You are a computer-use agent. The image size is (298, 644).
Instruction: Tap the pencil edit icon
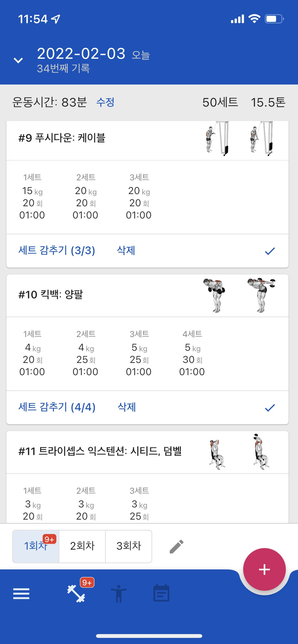click(x=177, y=547)
